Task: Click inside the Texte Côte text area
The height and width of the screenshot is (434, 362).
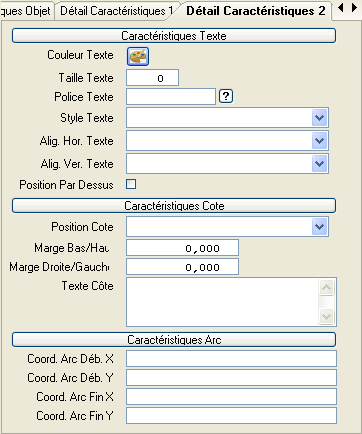Action: pyautogui.click(x=222, y=302)
